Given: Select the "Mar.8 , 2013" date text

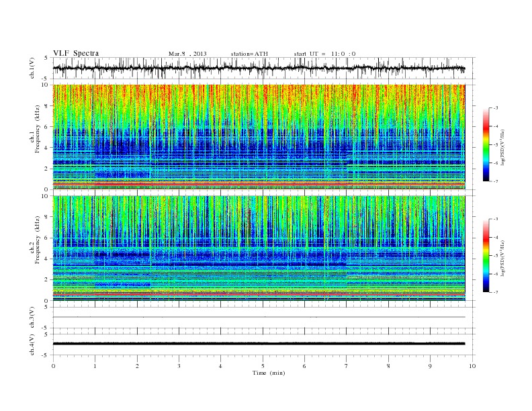Looking at the screenshot, I should click(187, 54).
